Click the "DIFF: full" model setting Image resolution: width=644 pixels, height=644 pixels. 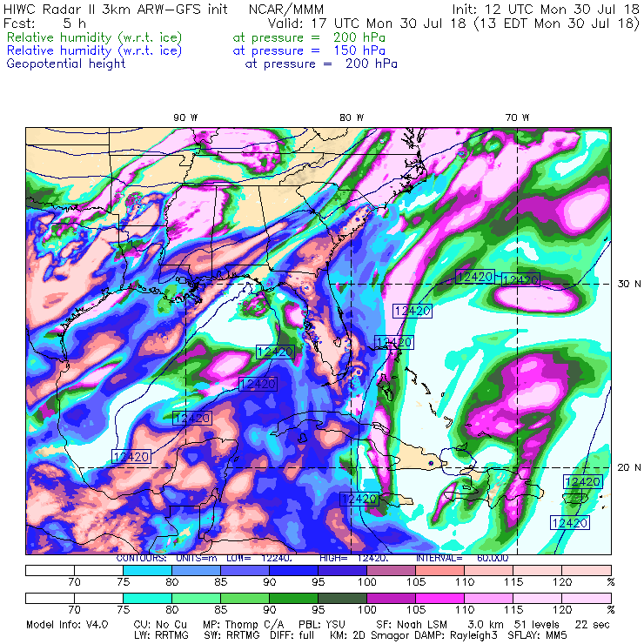coord(292,635)
